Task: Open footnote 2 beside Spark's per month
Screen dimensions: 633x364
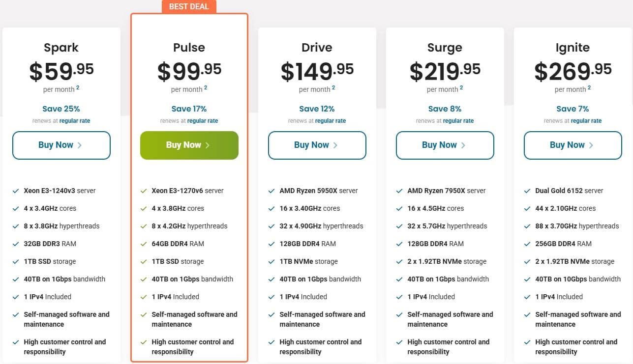Action: point(78,88)
